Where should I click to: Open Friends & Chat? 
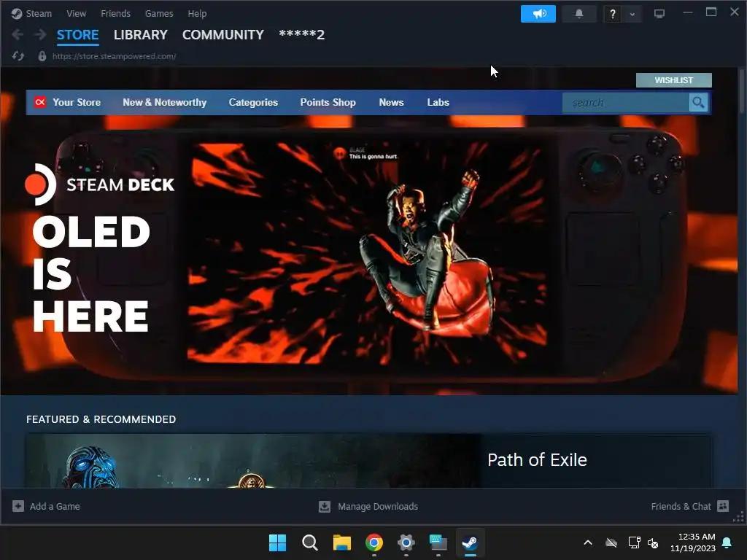[681, 506]
